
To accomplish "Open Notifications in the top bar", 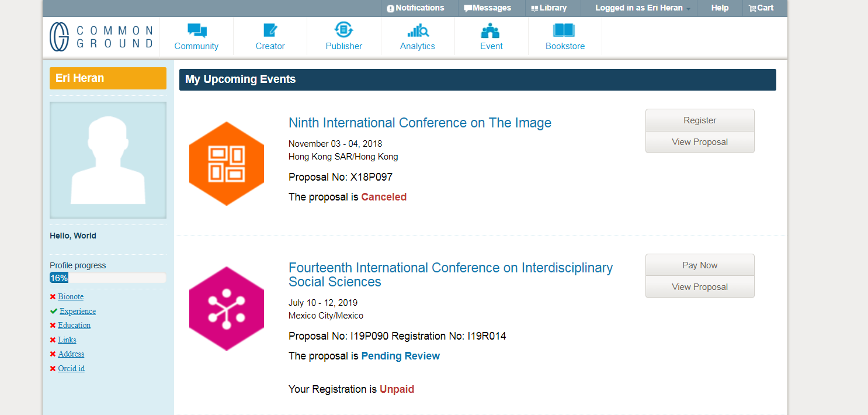I will coord(415,8).
